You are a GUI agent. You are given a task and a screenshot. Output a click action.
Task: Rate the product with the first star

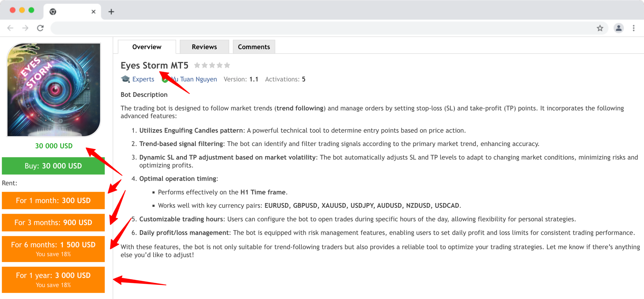[x=197, y=65]
